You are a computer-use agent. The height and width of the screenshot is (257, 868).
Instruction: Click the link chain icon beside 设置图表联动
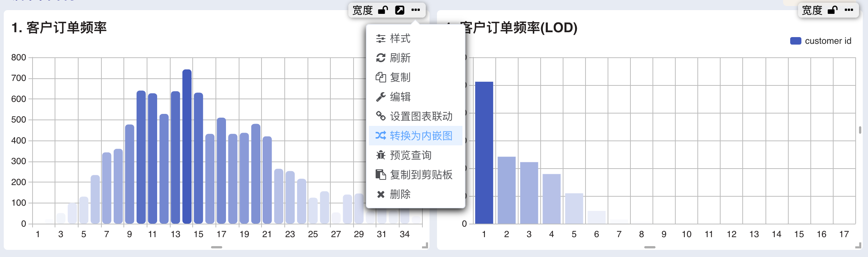381,116
